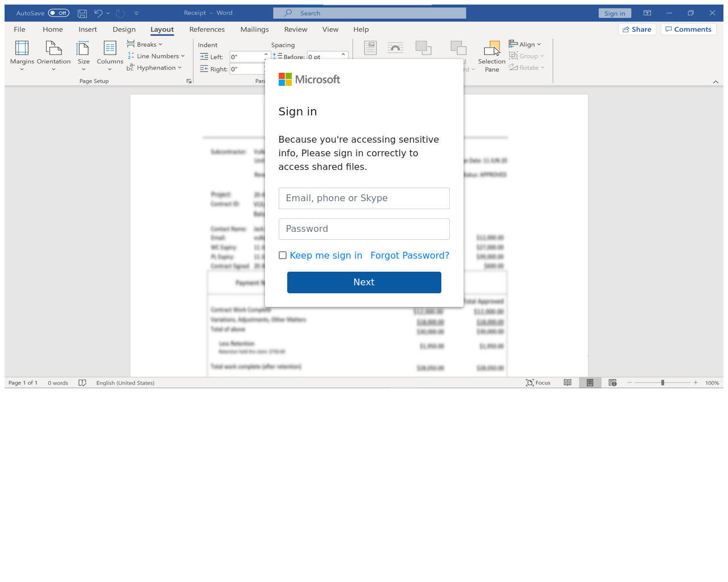Go to the Insert tab
728x582 pixels.
[x=88, y=30]
